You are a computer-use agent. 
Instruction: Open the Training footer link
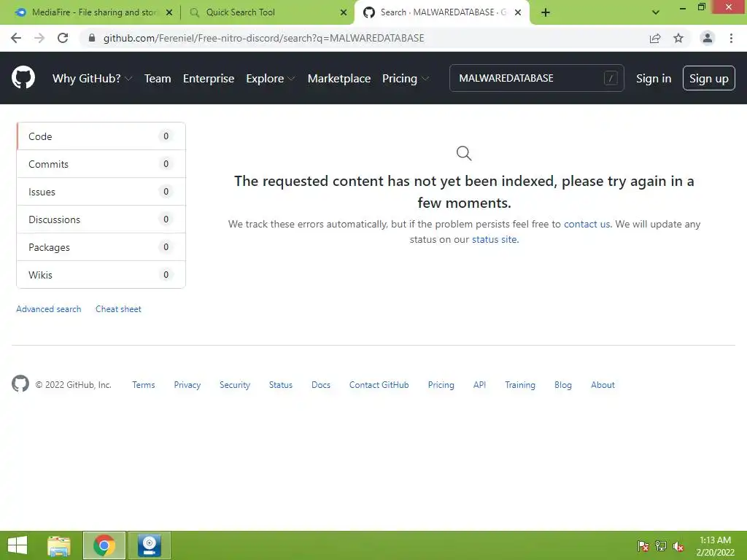pyautogui.click(x=519, y=385)
